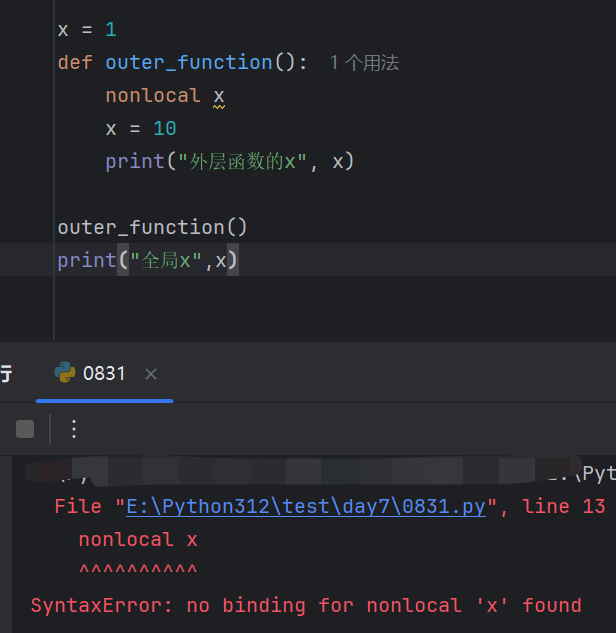The width and height of the screenshot is (616, 633).
Task: Click the 'nonlocal x' line in console output
Action: click(x=138, y=540)
